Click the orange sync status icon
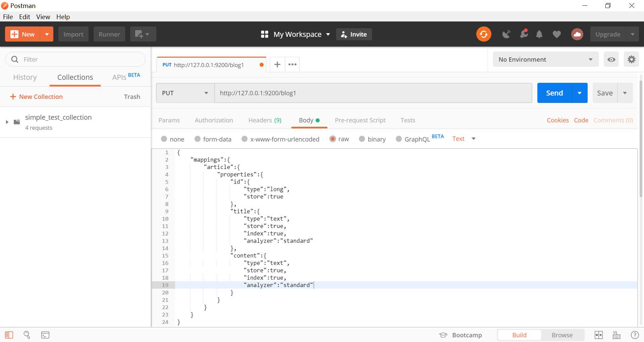 [x=484, y=34]
